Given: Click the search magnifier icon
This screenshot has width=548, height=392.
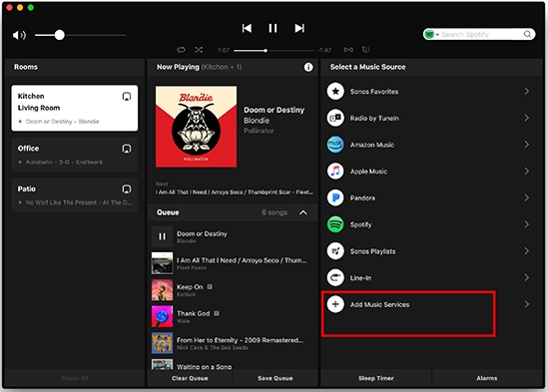Looking at the screenshot, I should (x=527, y=34).
